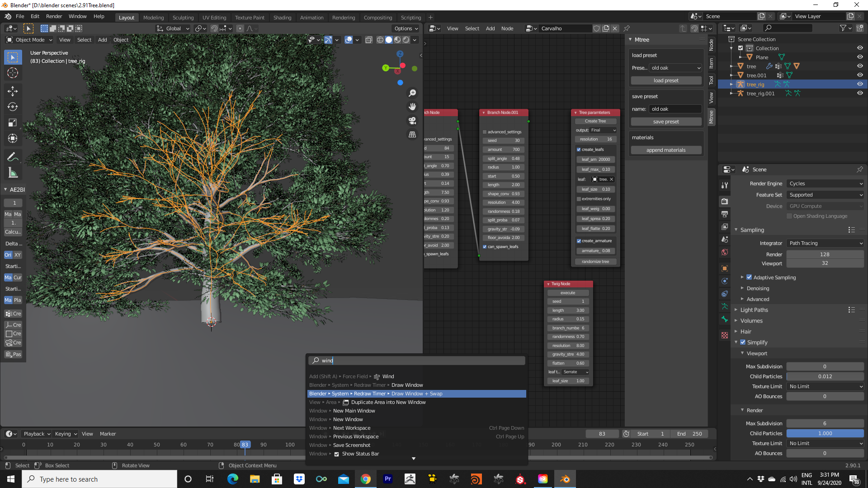This screenshot has height=488, width=868.
Task: Activate the Annotate tool
Action: (x=13, y=156)
